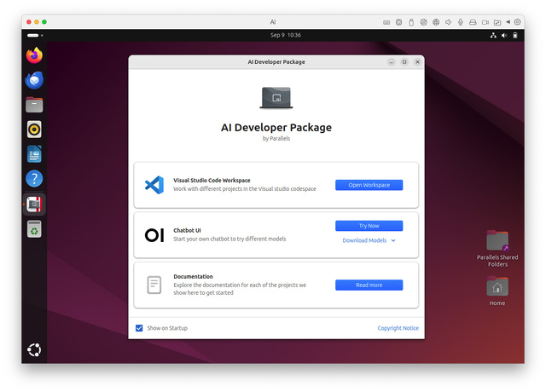
Task: Click the keyboard icon in Parallels toolbar
Action: tap(386, 22)
